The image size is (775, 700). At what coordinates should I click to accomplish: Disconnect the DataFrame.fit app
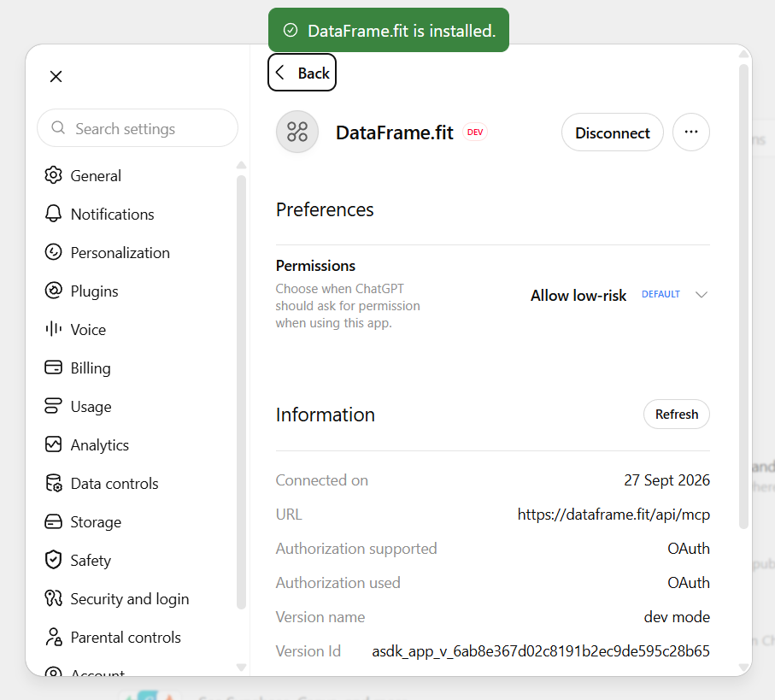(x=613, y=132)
